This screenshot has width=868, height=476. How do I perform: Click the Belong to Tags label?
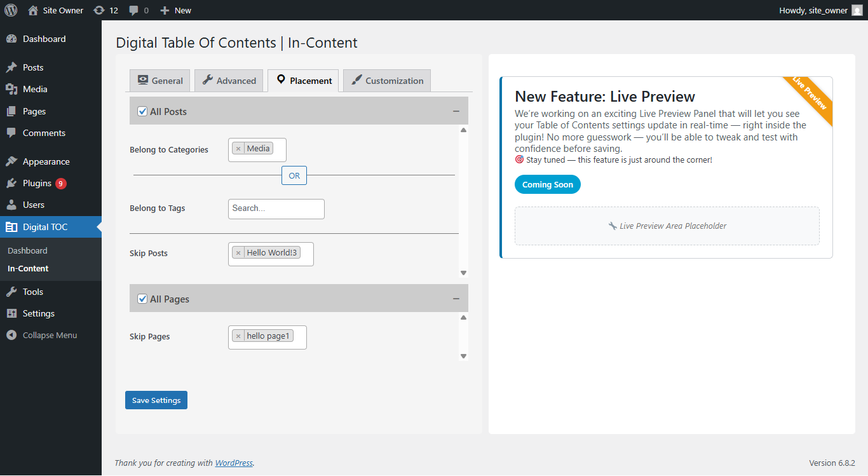[158, 208]
